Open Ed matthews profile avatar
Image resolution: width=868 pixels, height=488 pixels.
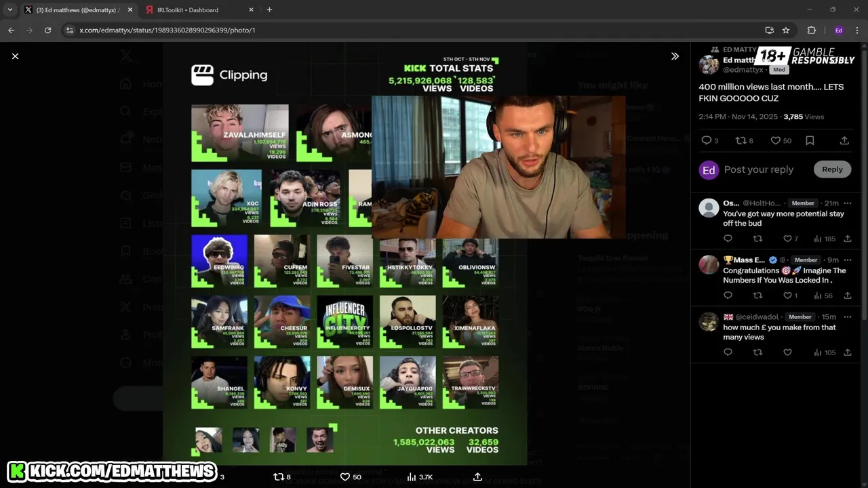(709, 64)
